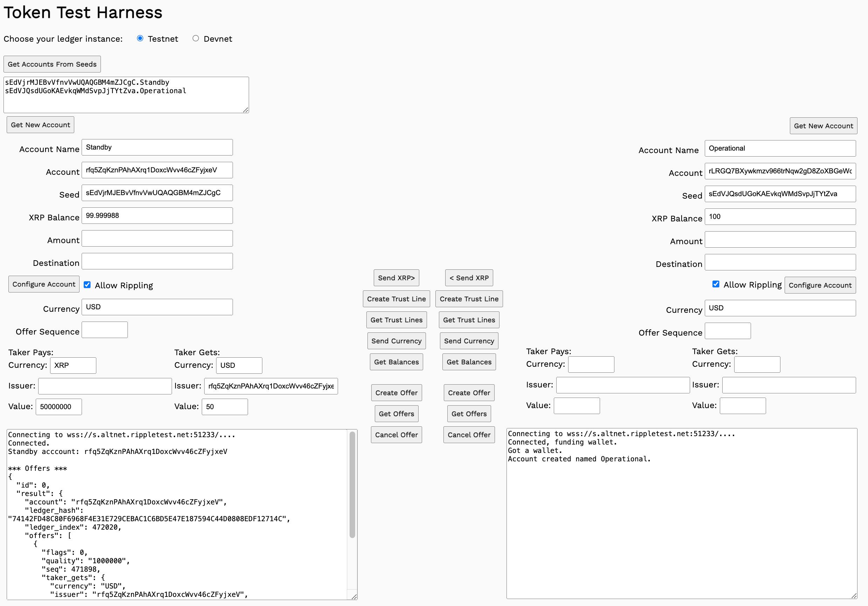
Task: Click left Cancel Offer button
Action: (396, 435)
